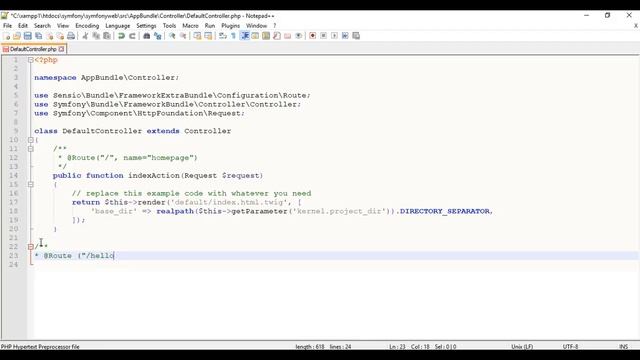
Task: Toggle the INS insert mode indicator
Action: (x=623, y=347)
